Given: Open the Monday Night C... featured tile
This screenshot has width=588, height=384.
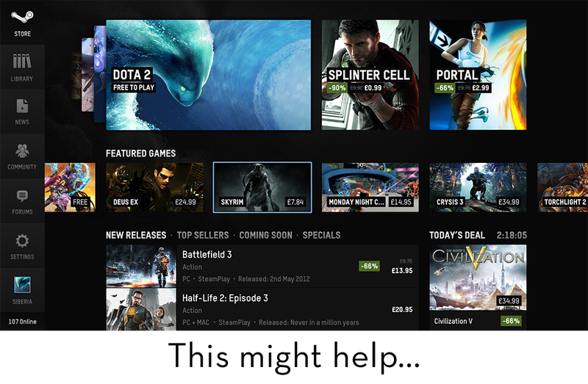Looking at the screenshot, I should click(370, 187).
